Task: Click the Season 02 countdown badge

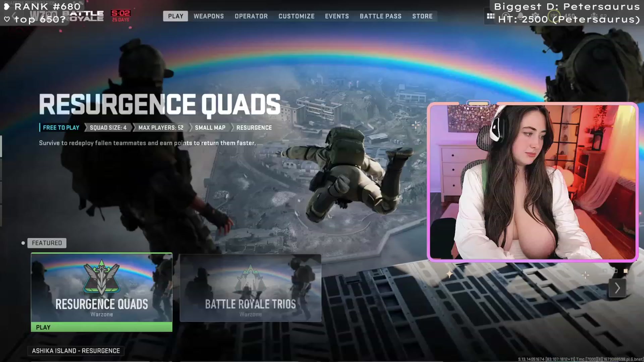Action: point(121,16)
